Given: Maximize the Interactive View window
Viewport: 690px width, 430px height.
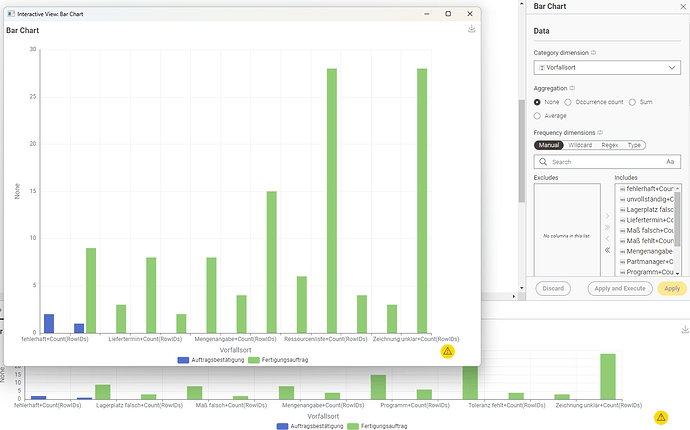Looking at the screenshot, I should point(447,13).
